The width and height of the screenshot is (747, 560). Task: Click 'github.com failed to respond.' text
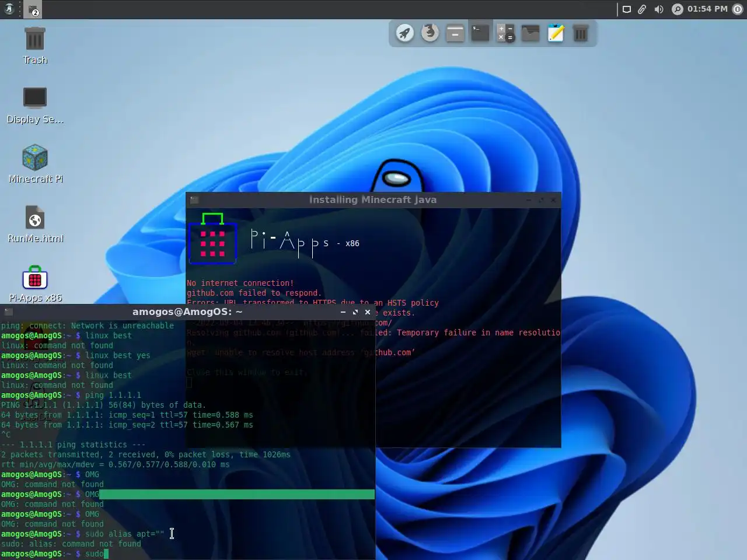tap(254, 293)
